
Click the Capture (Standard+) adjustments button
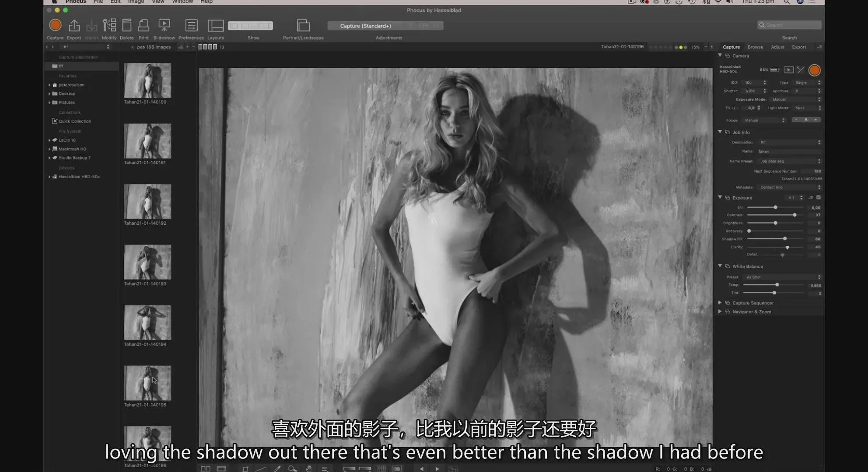point(366,26)
